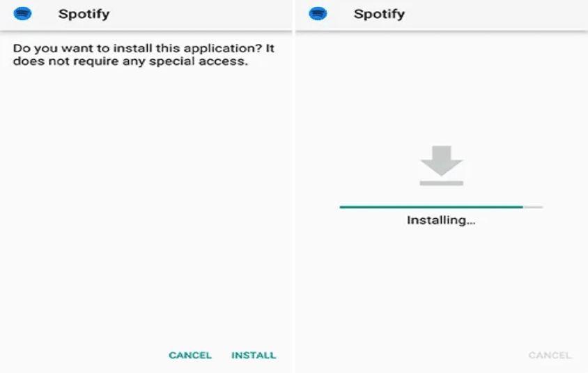Click the grey unfilled end of the progress bar
Image resolution: width=588 pixels, height=373 pixels.
533,207
